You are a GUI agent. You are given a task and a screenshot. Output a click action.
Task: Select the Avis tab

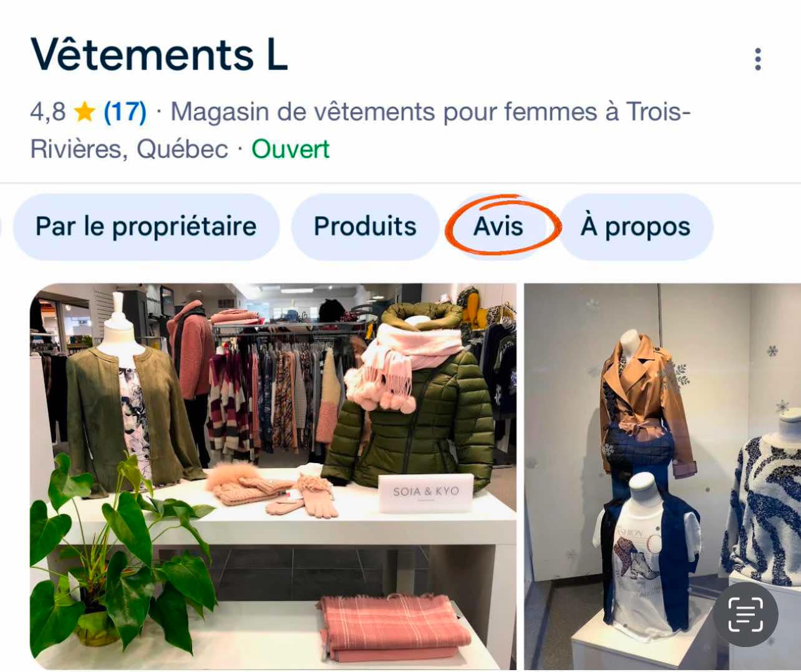[498, 226]
